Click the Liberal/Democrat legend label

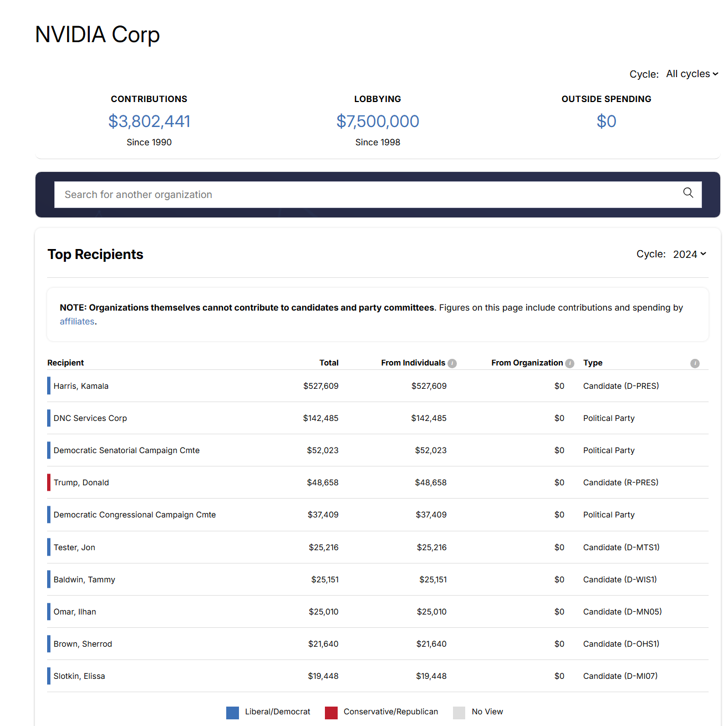click(278, 712)
